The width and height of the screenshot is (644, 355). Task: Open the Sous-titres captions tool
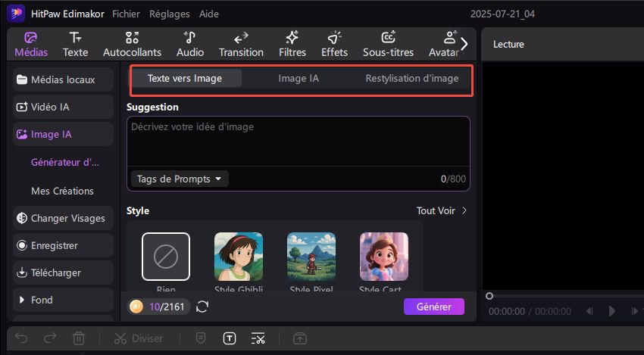[x=388, y=44]
